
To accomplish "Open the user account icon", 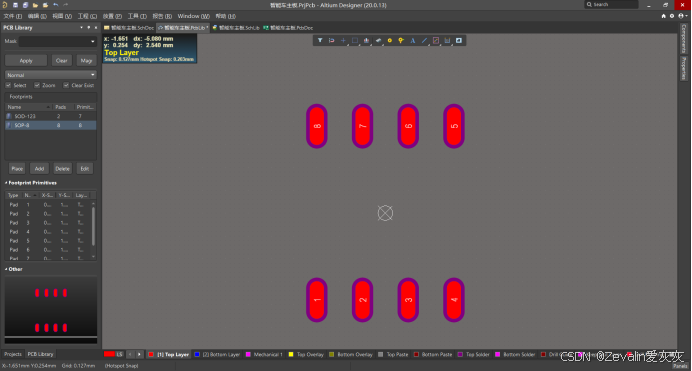I will [682, 16].
